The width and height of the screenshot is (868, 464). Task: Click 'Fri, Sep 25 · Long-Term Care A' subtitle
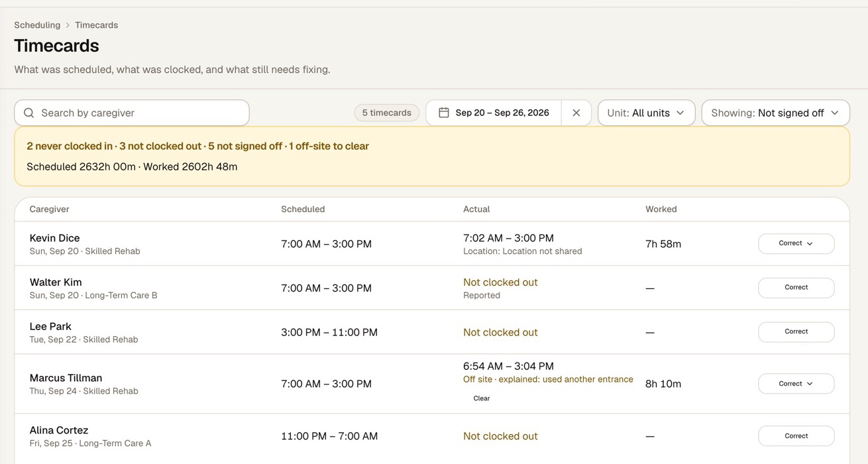click(90, 443)
